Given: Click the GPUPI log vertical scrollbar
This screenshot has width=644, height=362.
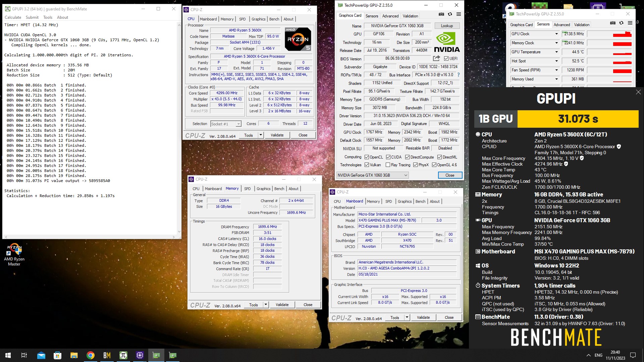Looking at the screenshot, I should (179, 128).
